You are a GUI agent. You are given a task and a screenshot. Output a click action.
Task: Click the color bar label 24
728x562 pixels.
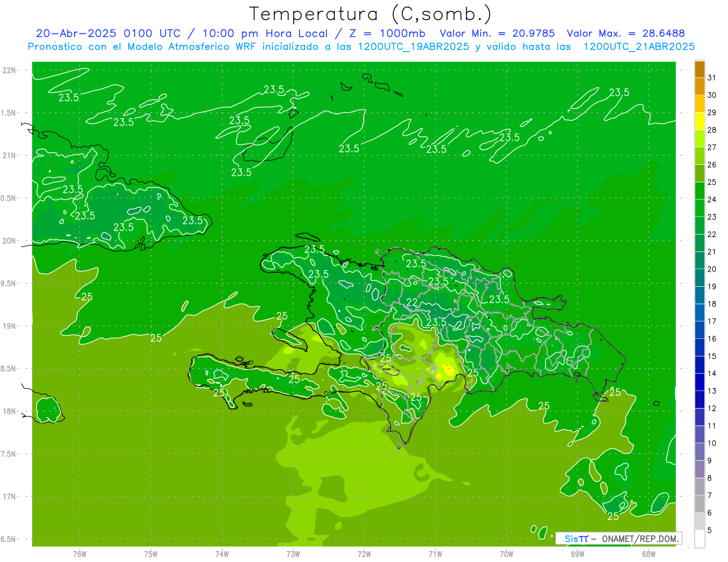[712, 199]
